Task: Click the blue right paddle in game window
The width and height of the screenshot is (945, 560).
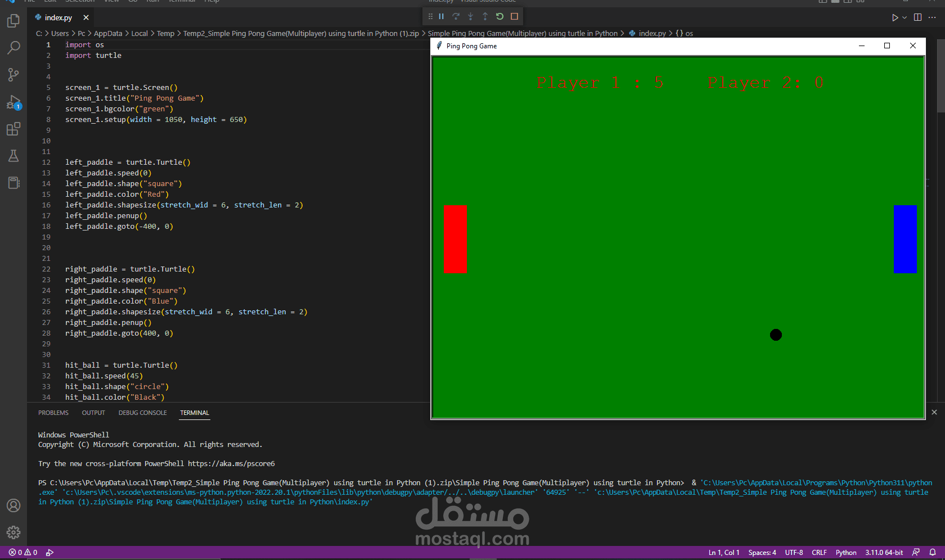Action: point(905,239)
